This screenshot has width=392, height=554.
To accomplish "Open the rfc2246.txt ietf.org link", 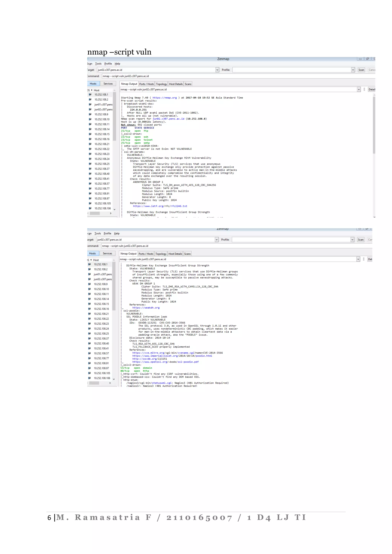I will [x=160, y=206].
